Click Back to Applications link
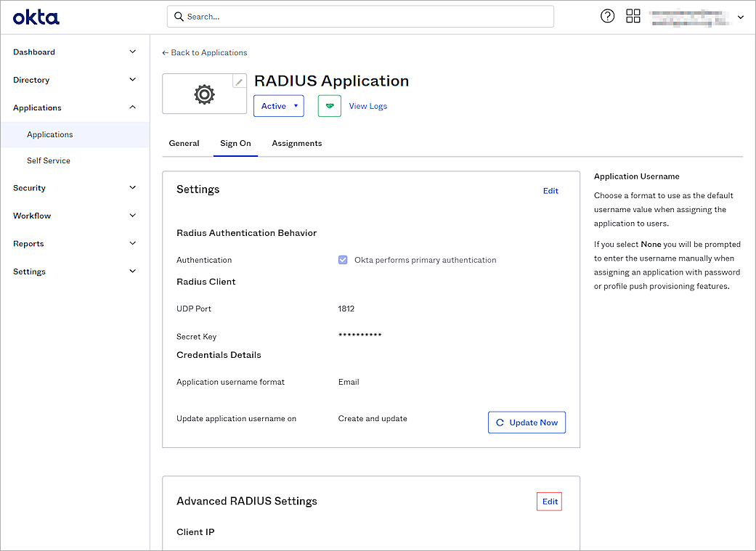 pos(206,52)
